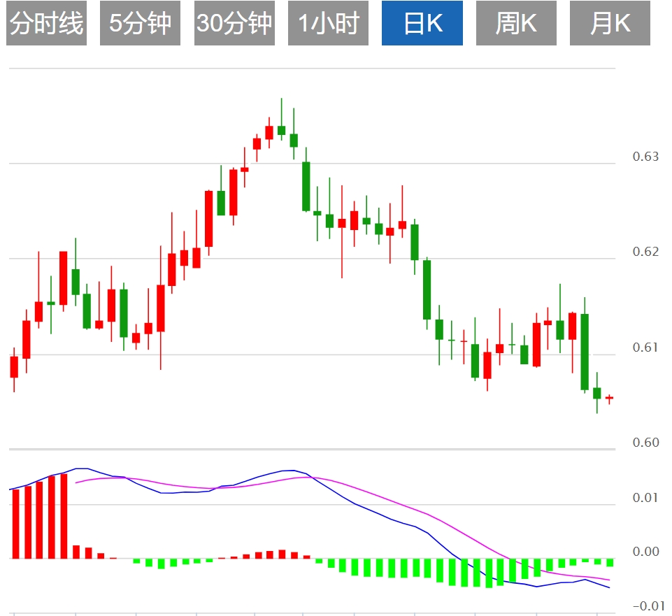Select the highlighted 日K tab
672x616 pixels.
(422, 23)
